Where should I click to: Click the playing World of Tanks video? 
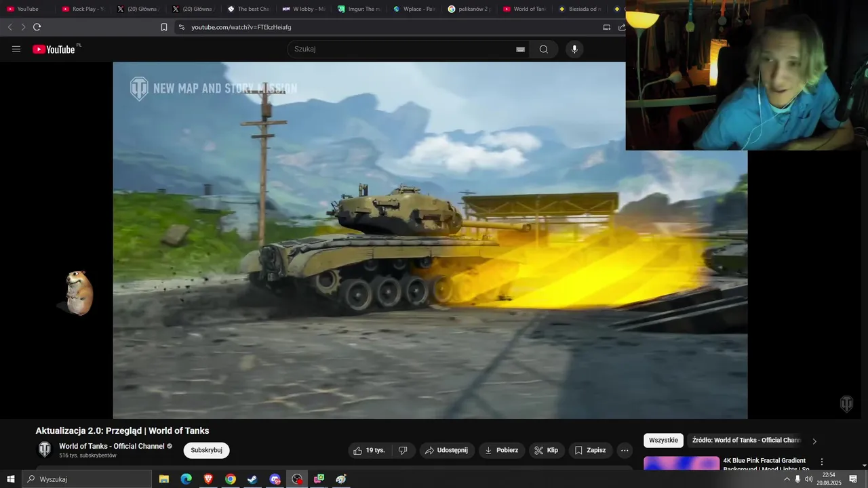pyautogui.click(x=430, y=240)
